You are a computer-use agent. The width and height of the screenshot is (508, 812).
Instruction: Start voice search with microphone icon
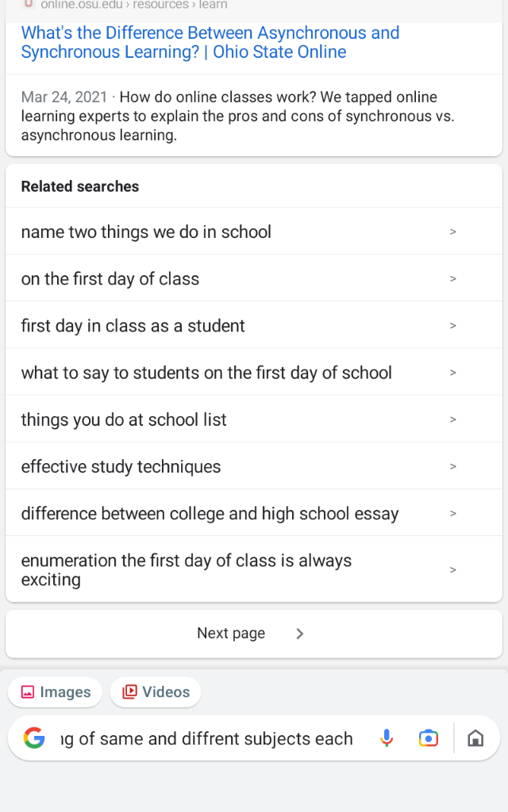pos(387,739)
